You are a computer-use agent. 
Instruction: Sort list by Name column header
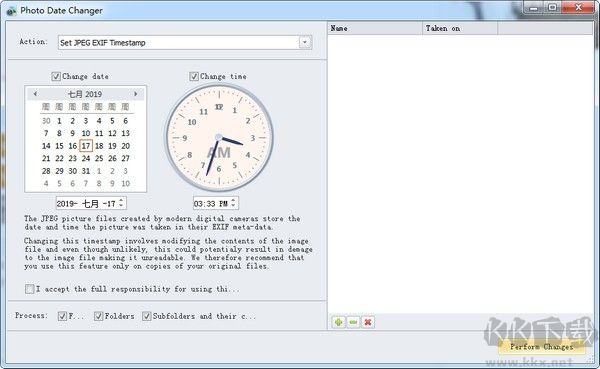tap(375, 28)
